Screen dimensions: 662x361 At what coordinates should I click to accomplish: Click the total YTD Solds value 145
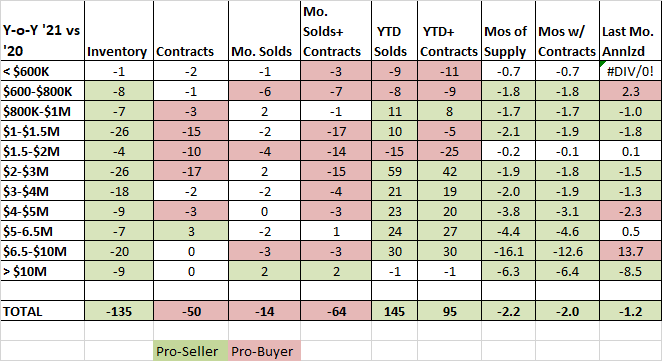pos(394,311)
